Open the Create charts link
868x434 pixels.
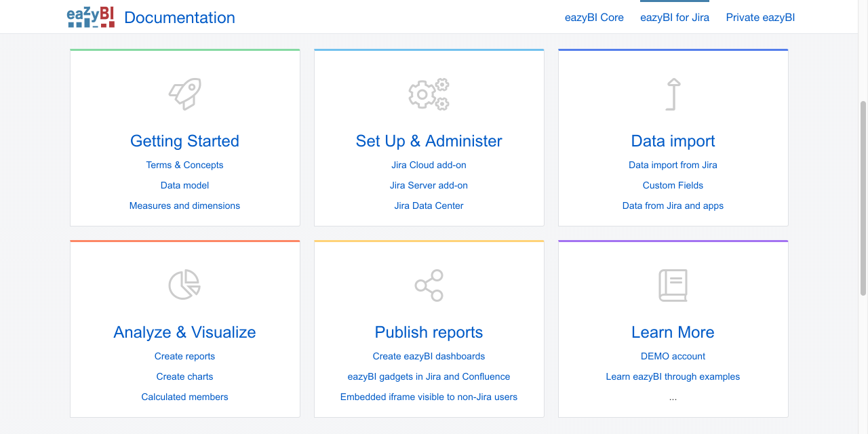tap(184, 376)
